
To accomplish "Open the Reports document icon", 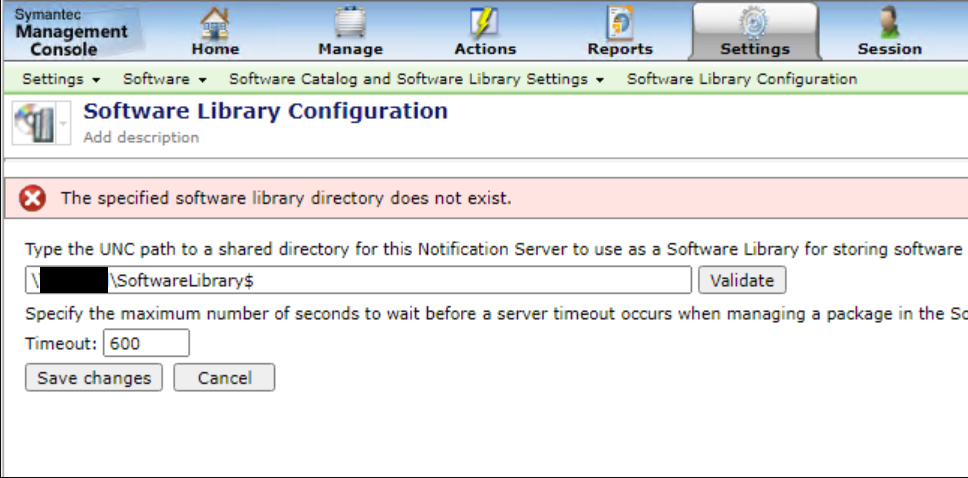I will coord(620,22).
